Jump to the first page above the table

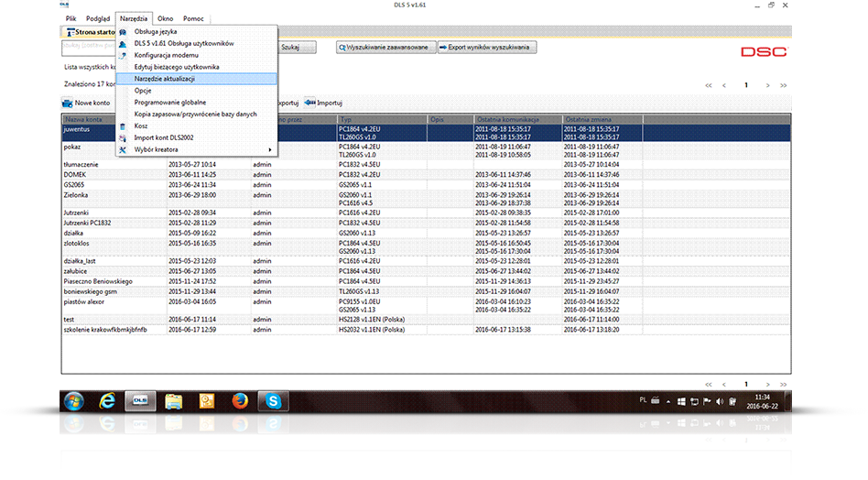pyautogui.click(x=709, y=86)
